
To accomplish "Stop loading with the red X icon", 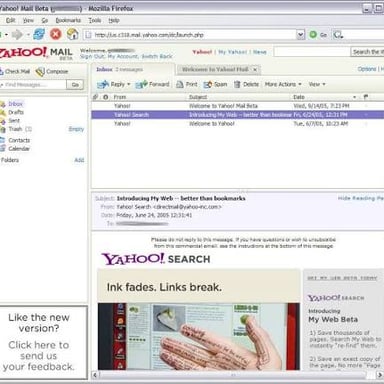I will (x=56, y=34).
